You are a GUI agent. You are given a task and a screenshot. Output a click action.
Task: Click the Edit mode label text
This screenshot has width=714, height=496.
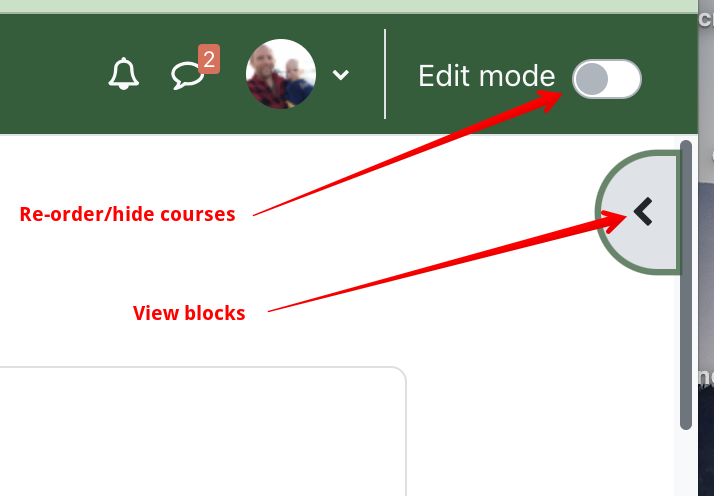[486, 76]
